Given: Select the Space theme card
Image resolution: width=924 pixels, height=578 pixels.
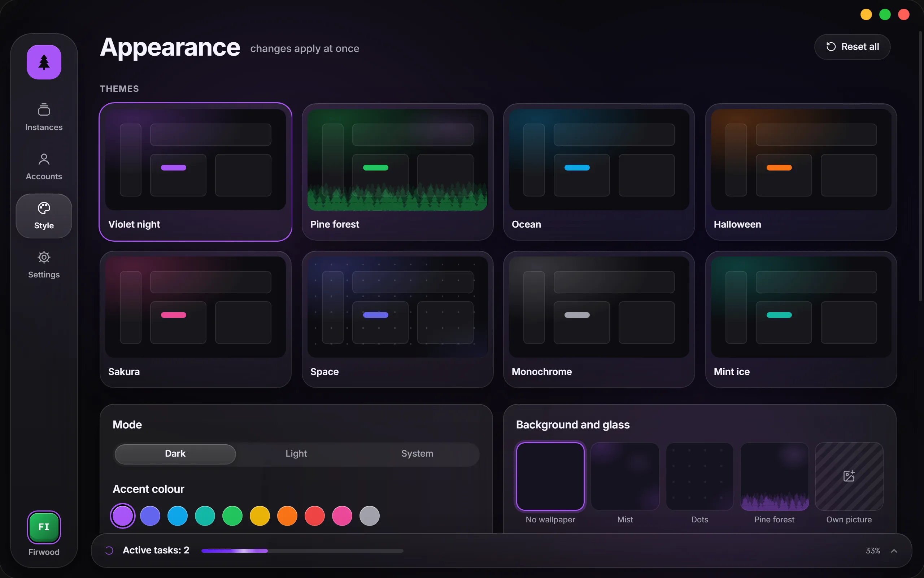Looking at the screenshot, I should 397,320.
